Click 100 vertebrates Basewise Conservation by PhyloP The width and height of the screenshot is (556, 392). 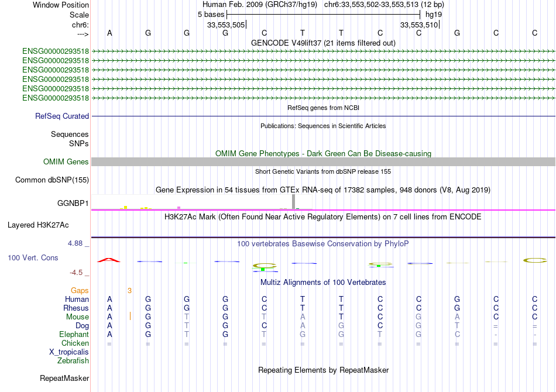tap(323, 244)
